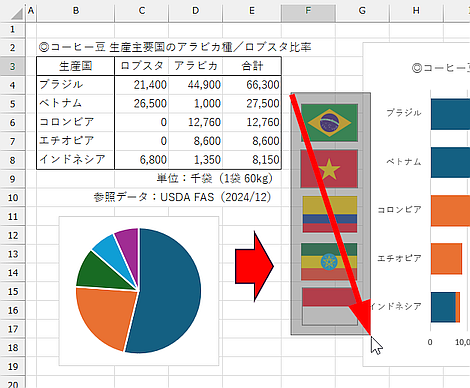Click cell value 8,150
This screenshot has width=470, height=388.
[x=252, y=160]
